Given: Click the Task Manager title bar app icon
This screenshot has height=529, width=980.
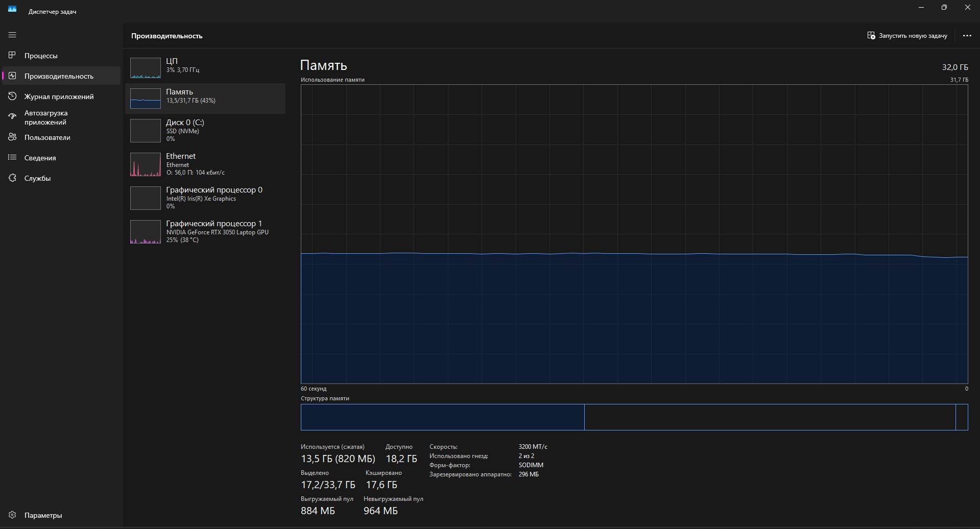Looking at the screenshot, I should pos(12,9).
